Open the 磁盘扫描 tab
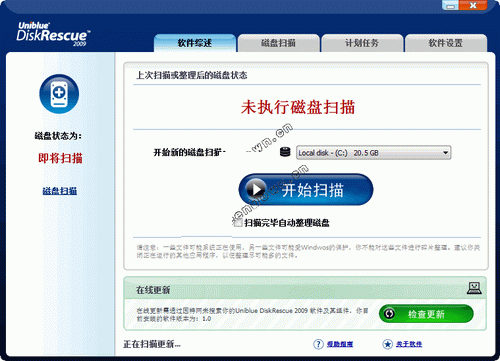500x361 pixels. [x=279, y=43]
